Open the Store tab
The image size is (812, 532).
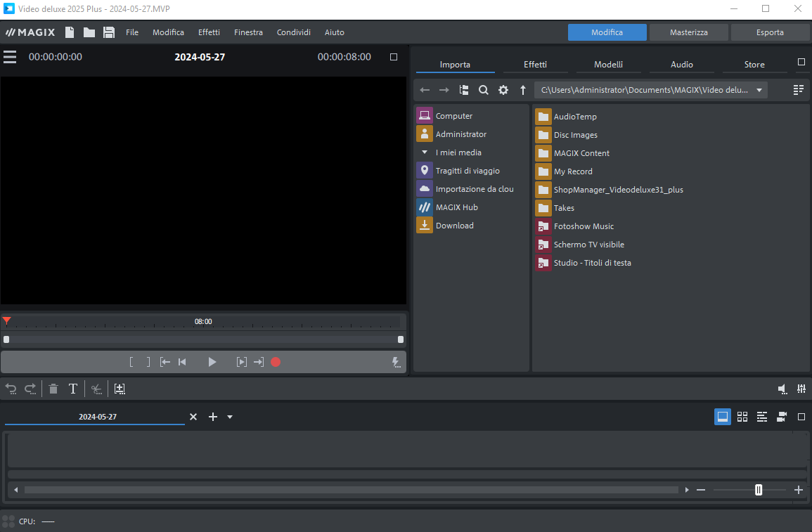coord(754,65)
